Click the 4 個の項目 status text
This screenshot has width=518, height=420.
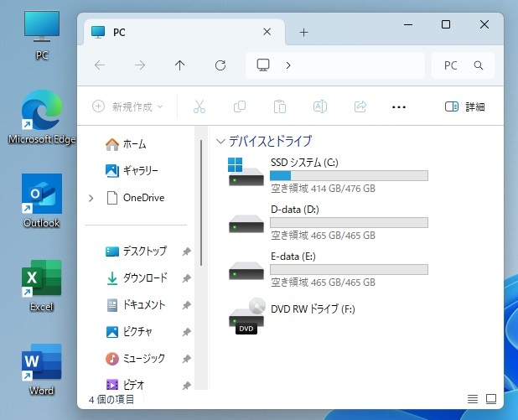pyautogui.click(x=111, y=400)
